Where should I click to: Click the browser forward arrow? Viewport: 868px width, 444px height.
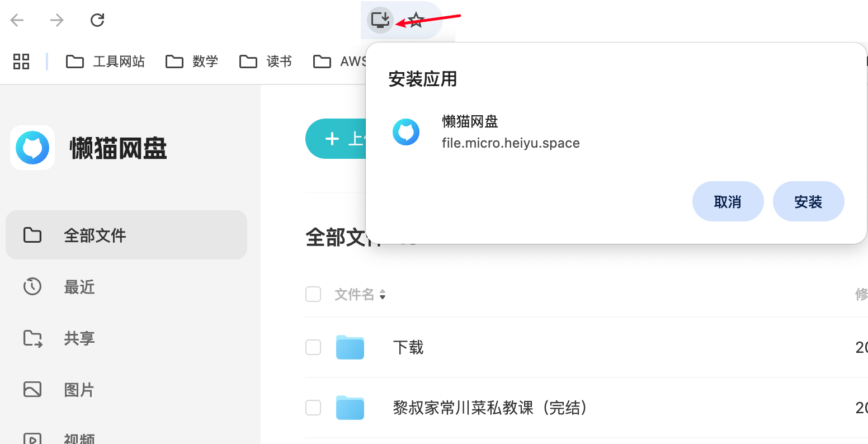click(56, 20)
